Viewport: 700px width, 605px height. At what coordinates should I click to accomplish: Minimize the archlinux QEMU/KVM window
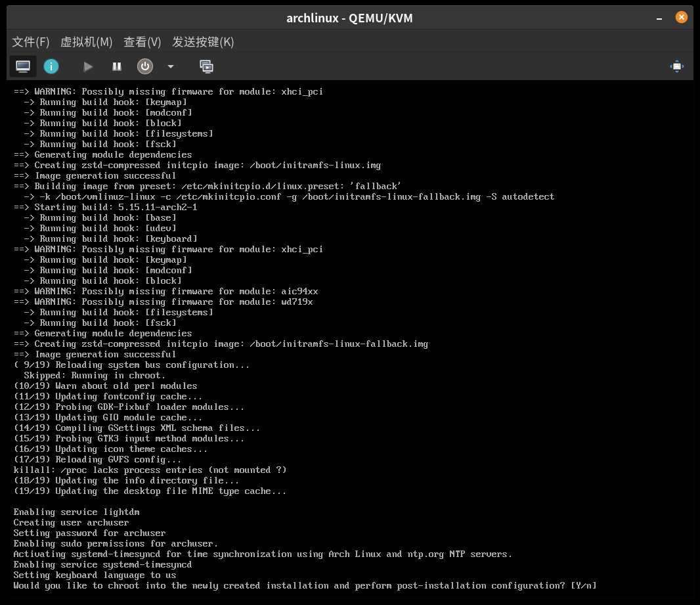659,18
